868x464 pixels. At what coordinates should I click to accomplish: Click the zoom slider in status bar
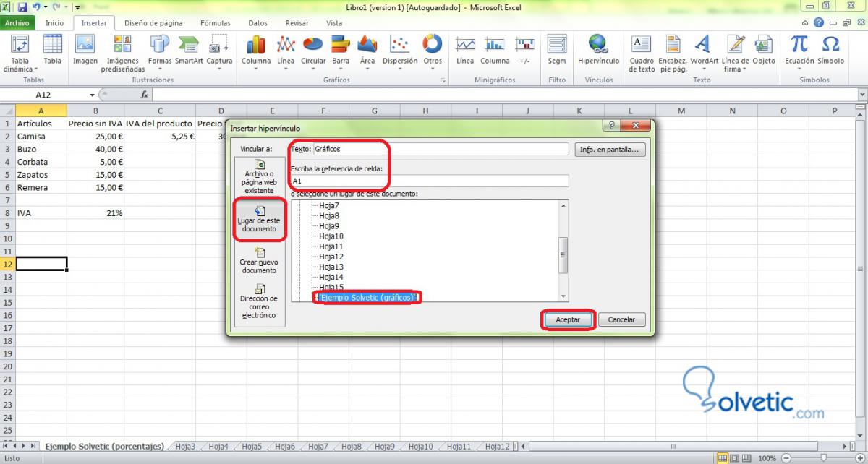tap(823, 458)
